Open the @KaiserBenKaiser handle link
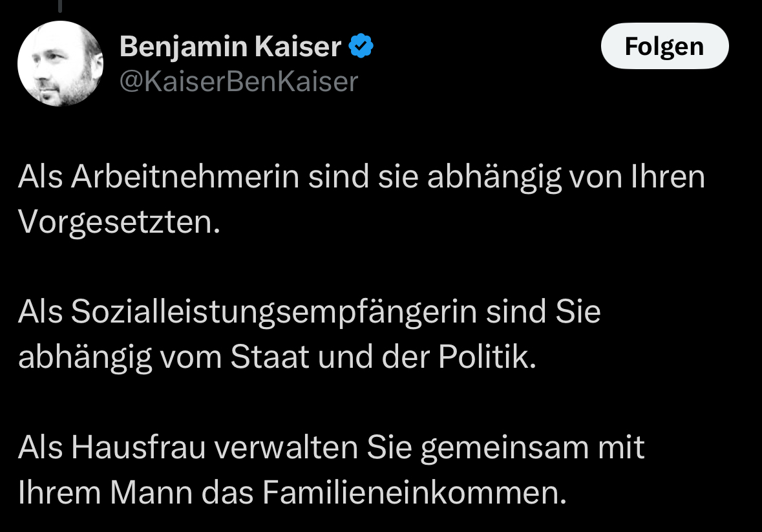 point(238,82)
